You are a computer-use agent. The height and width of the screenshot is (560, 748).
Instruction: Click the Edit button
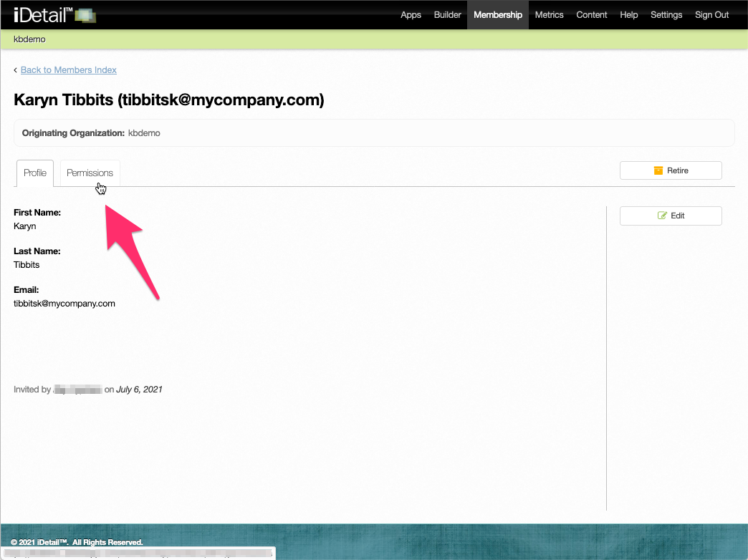pos(671,216)
